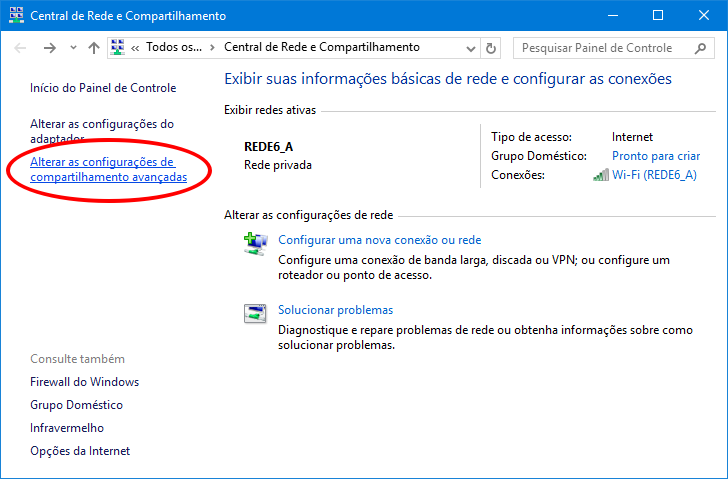Select the 'Todos os...' breadcrumb item
This screenshot has width=728, height=479.
(x=173, y=48)
